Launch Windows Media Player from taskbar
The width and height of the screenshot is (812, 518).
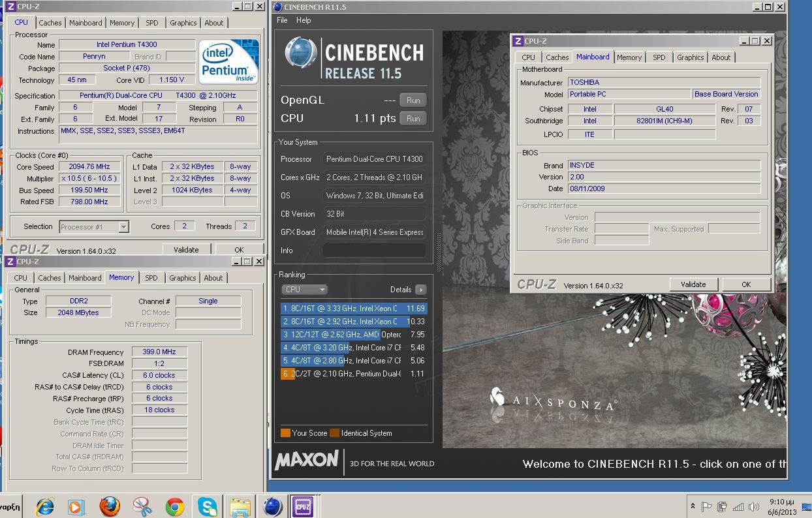click(76, 506)
